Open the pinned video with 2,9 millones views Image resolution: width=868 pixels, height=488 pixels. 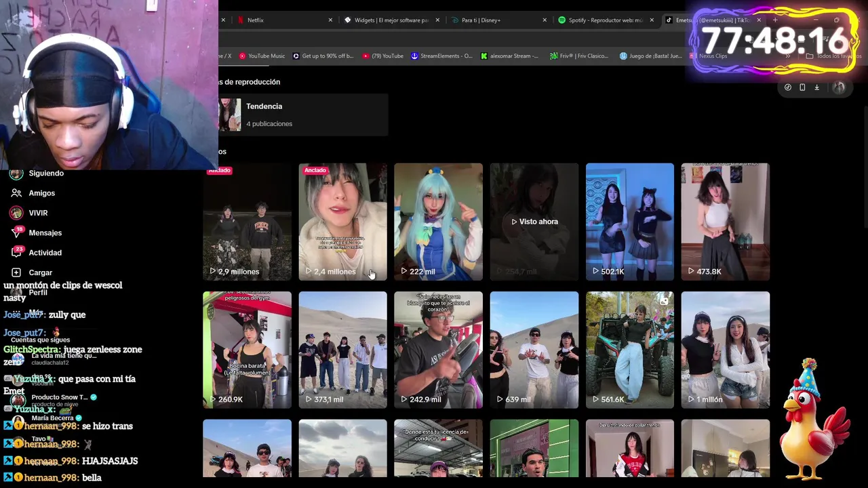[247, 222]
